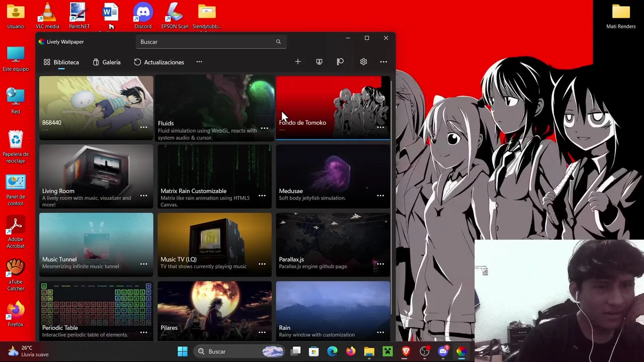The width and height of the screenshot is (644, 362).
Task: Select the Parallax.js wallpaper thumbnail
Action: (333, 244)
